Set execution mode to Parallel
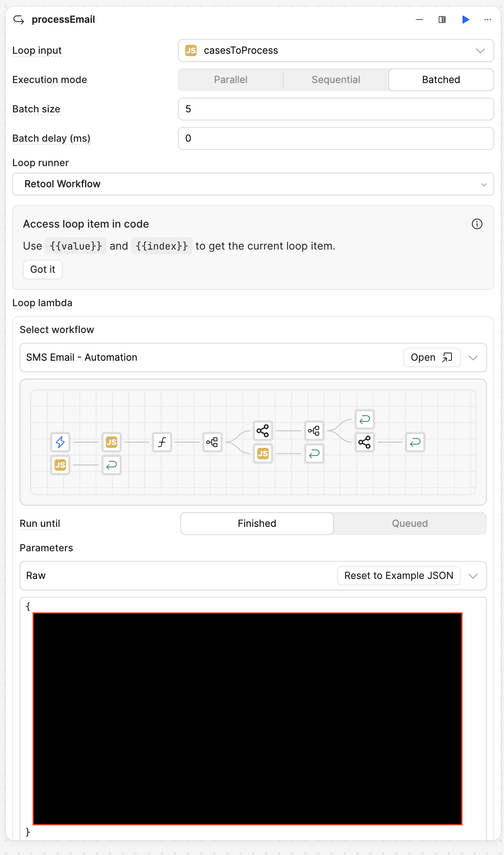Viewport: 504px width, 855px height. click(230, 80)
